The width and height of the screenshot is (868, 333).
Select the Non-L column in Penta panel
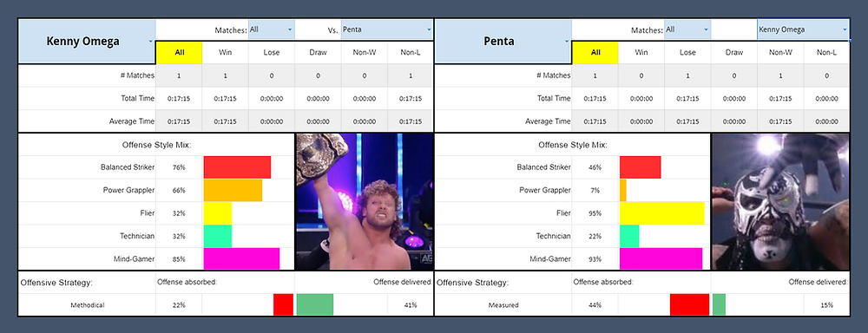click(826, 53)
